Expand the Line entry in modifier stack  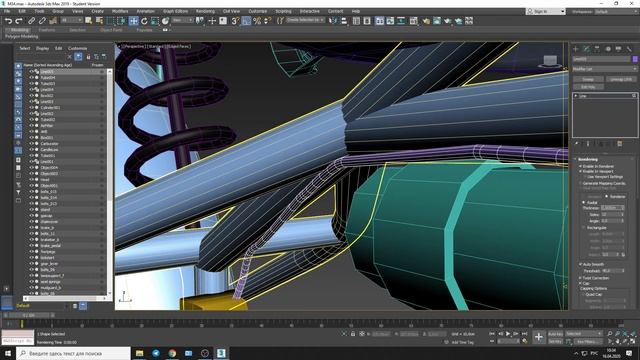576,96
